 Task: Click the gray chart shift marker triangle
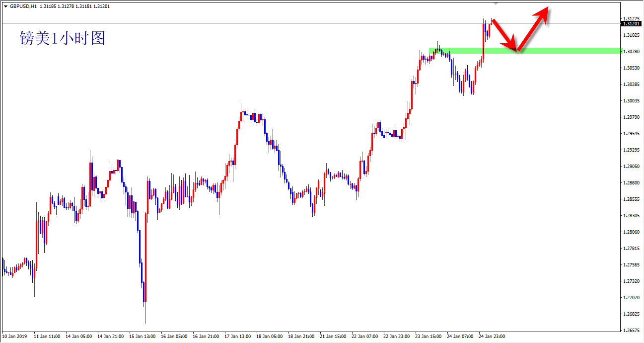pos(495,3)
